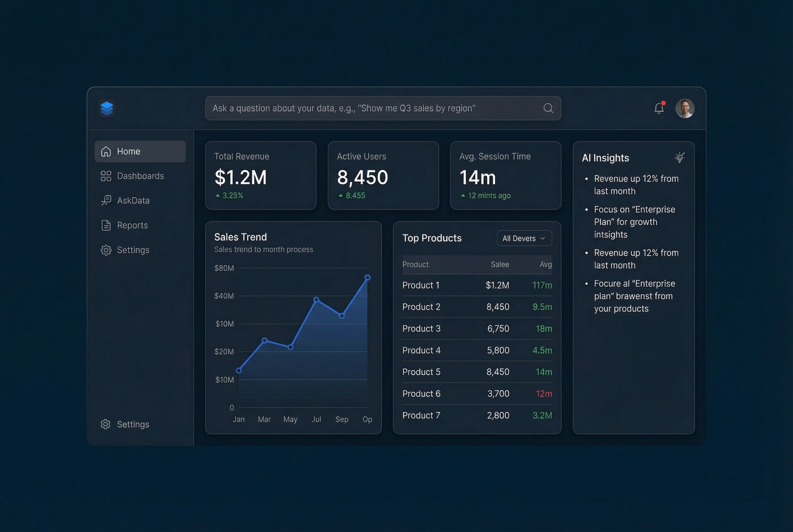Screen dimensions: 793x532
Task: Select Home in the sidebar
Action: point(140,151)
